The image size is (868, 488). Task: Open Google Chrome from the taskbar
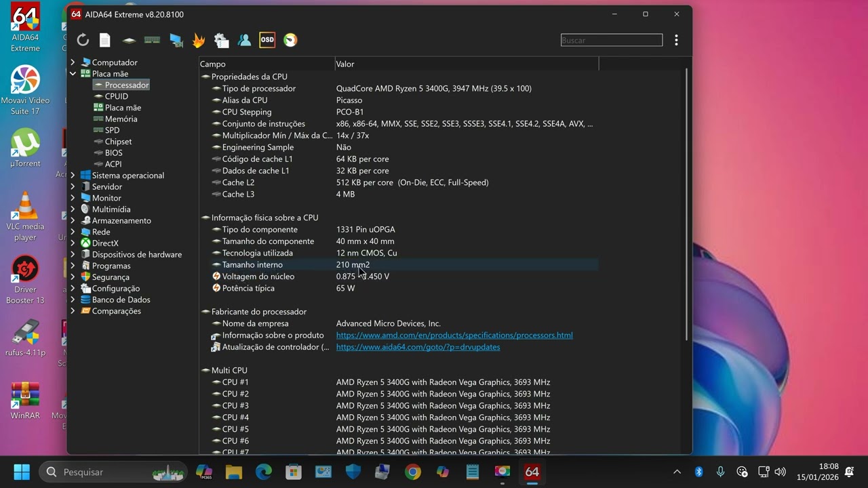click(412, 472)
